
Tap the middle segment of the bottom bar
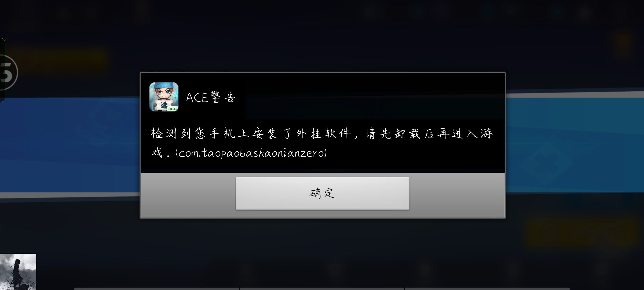point(322,289)
